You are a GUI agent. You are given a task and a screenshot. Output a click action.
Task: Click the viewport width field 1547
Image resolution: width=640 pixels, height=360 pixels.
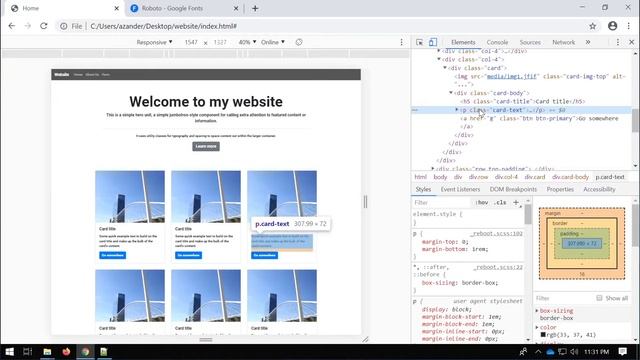coord(191,42)
